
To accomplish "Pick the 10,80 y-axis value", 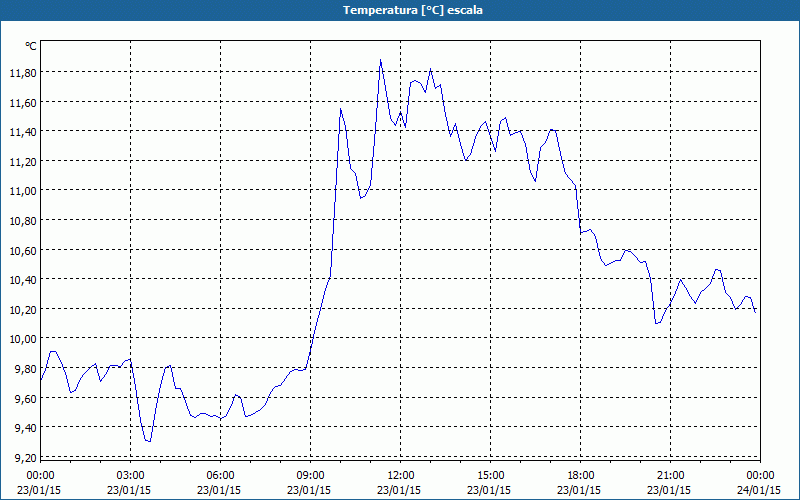I will (x=23, y=220).
